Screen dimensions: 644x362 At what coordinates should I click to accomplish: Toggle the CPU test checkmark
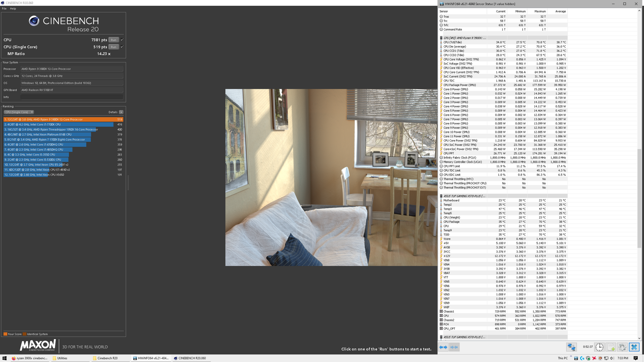click(x=122, y=40)
